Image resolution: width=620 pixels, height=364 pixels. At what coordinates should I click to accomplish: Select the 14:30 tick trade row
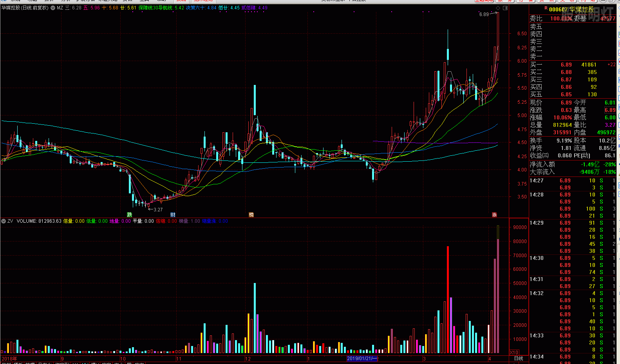(573, 258)
